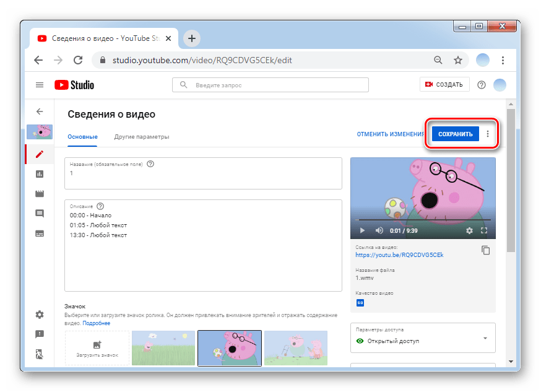Viewport: 541px width, 392px height.
Task: Select the Основные tab
Action: click(x=82, y=136)
